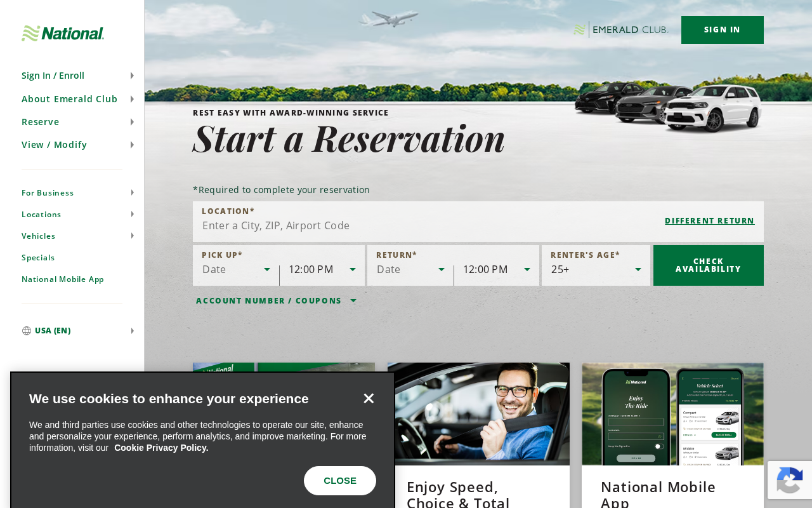Click the National Mobile App card title
This screenshot has height=508, width=812.
tap(658, 494)
